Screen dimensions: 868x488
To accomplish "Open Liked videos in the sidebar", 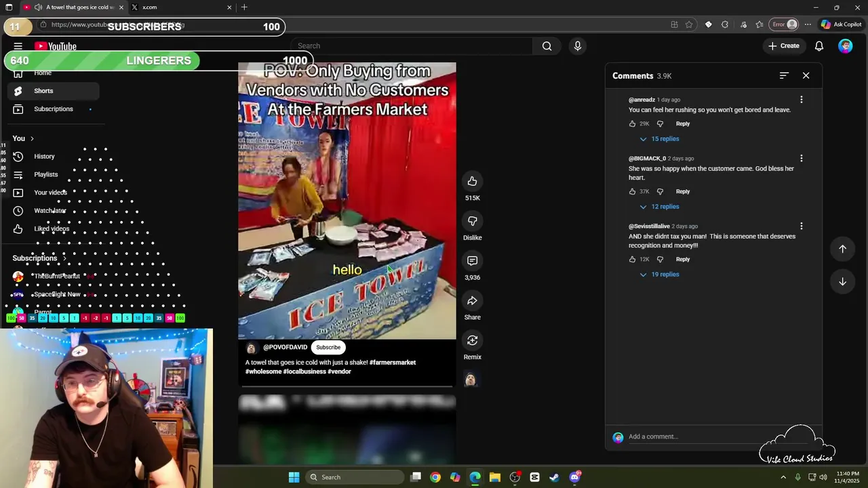I will tap(54, 229).
